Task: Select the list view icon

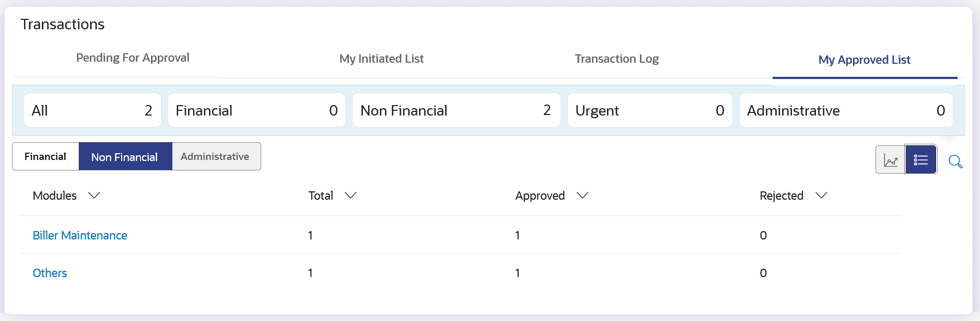Action: click(x=920, y=160)
